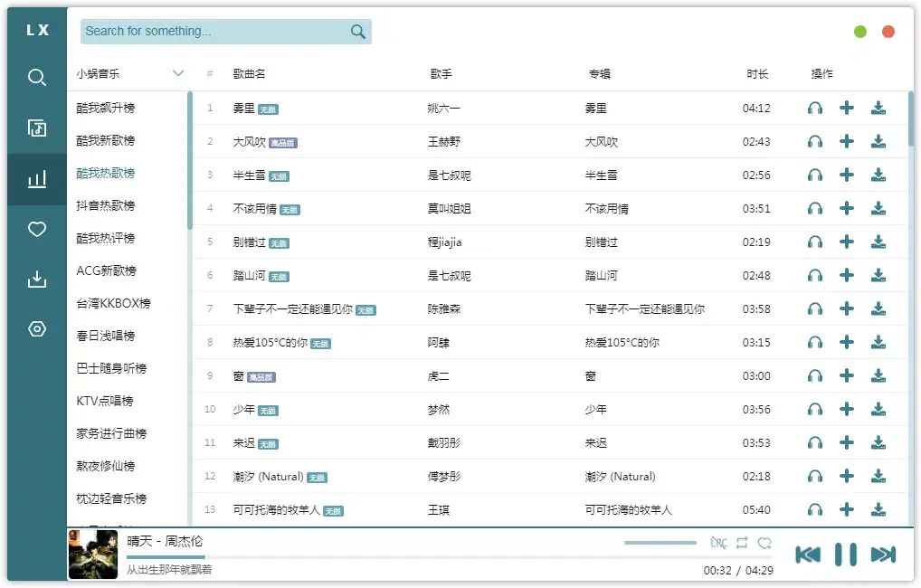Download 踏山河 song
This screenshot has width=921, height=588.
[878, 276]
